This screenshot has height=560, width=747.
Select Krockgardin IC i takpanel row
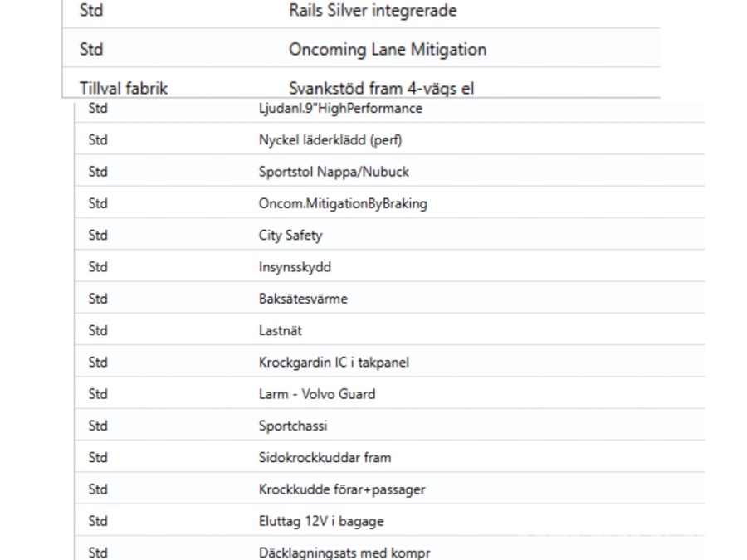(334, 363)
